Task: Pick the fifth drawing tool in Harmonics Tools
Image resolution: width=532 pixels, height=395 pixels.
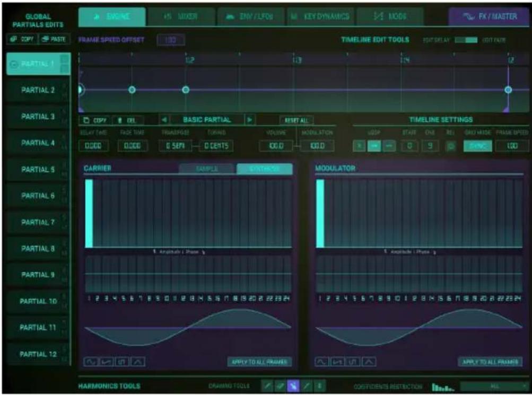Action: 319,386
